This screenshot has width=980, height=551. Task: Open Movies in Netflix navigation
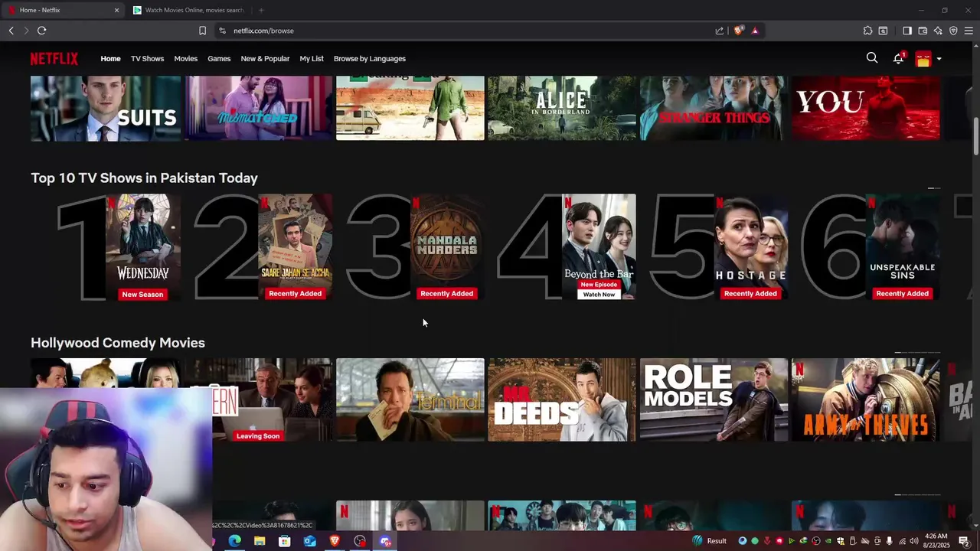(x=185, y=59)
